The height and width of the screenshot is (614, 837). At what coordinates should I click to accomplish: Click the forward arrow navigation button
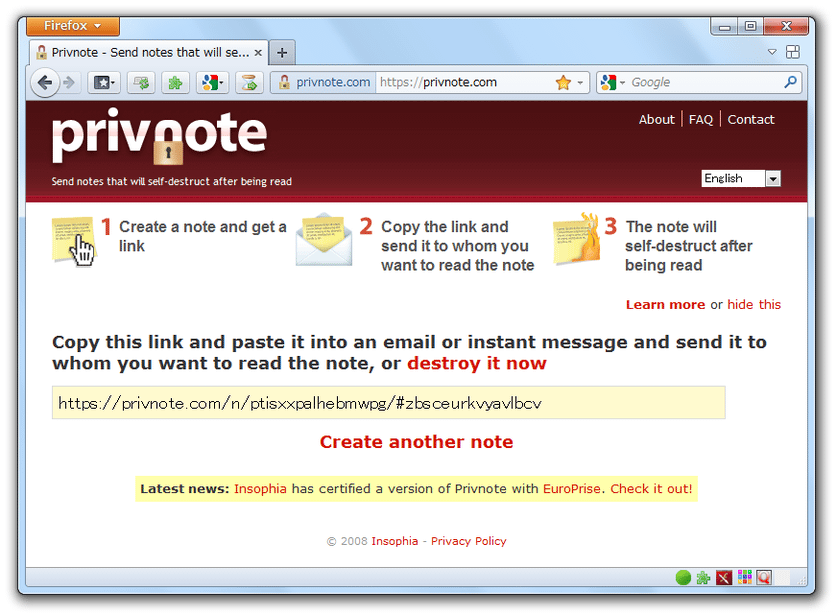click(x=69, y=83)
